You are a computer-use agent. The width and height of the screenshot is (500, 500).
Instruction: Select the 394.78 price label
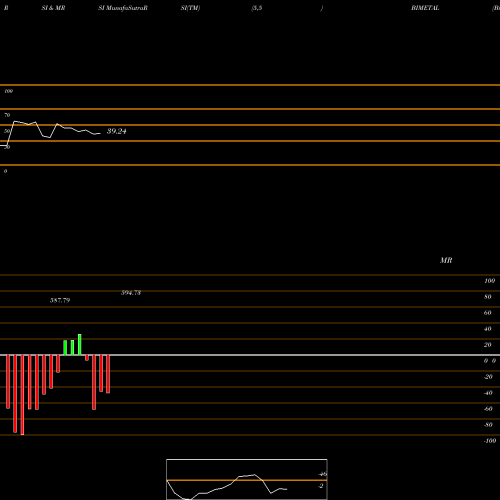131,293
